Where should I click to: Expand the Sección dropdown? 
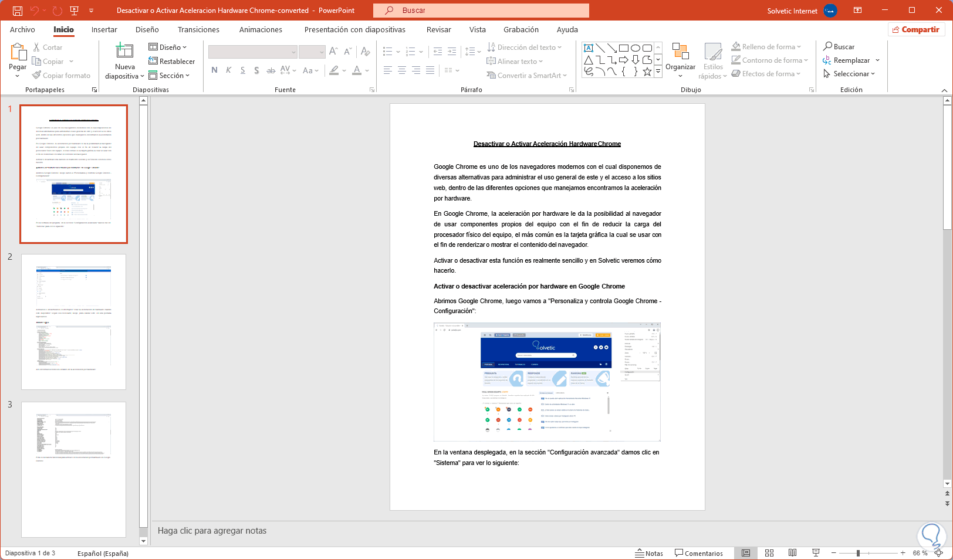click(x=169, y=75)
